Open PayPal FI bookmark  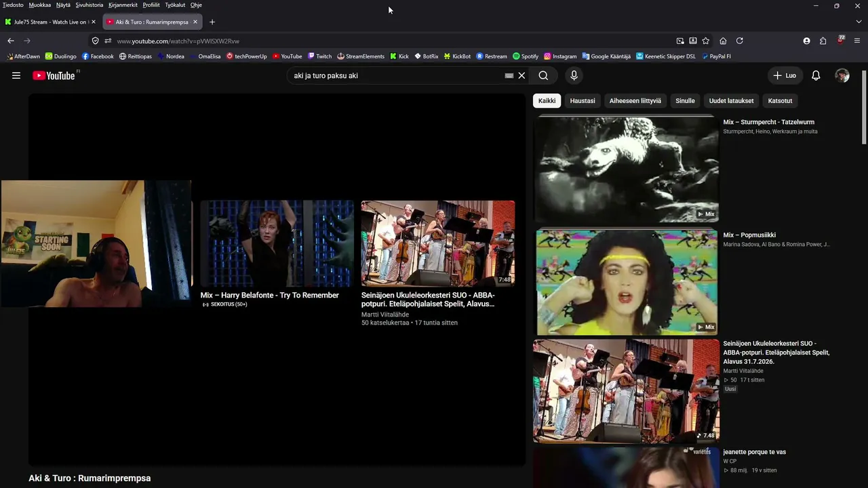(716, 56)
